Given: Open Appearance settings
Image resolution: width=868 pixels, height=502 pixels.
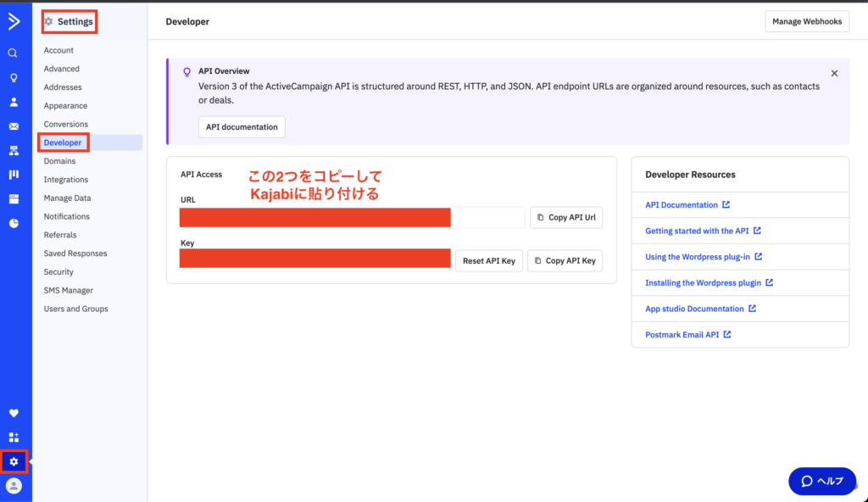Looking at the screenshot, I should coord(65,106).
